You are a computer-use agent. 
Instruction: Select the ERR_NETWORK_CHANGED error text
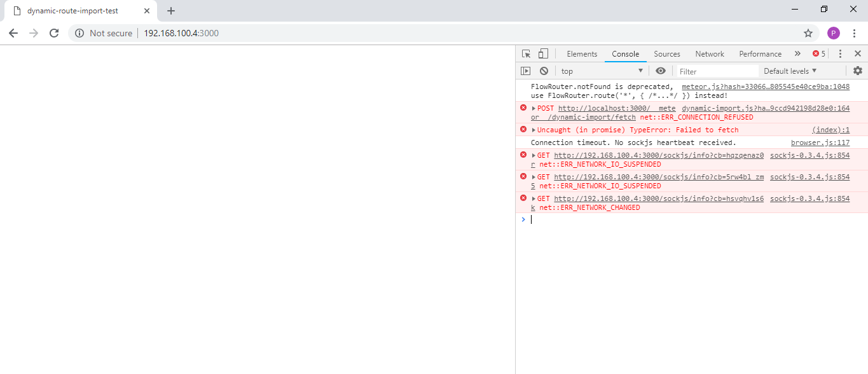coord(589,207)
